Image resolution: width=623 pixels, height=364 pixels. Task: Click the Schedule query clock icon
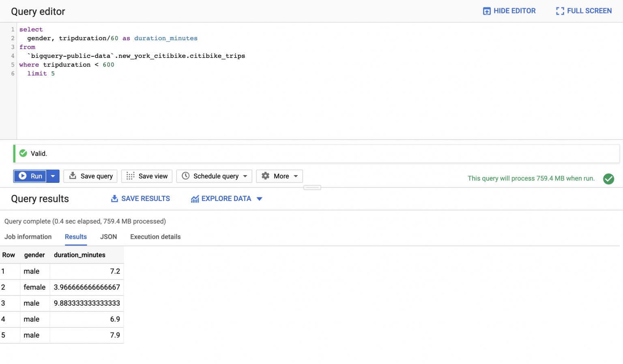point(185,176)
